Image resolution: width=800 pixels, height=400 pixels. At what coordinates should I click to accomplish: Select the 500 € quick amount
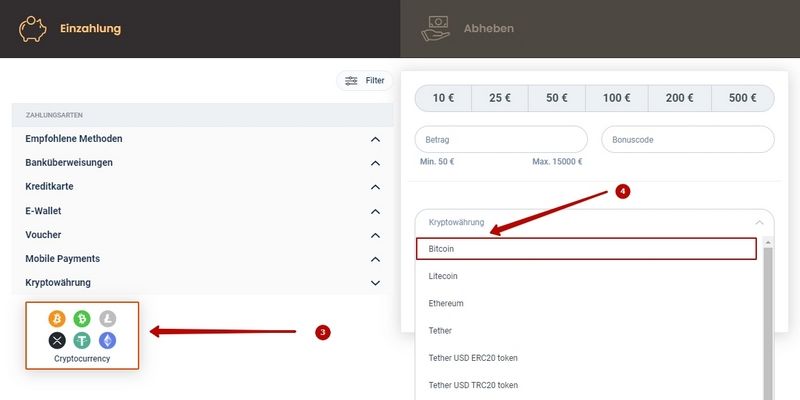[x=742, y=98]
